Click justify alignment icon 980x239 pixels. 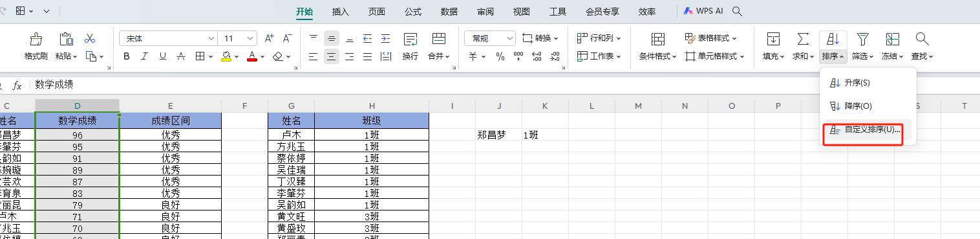pos(367,56)
